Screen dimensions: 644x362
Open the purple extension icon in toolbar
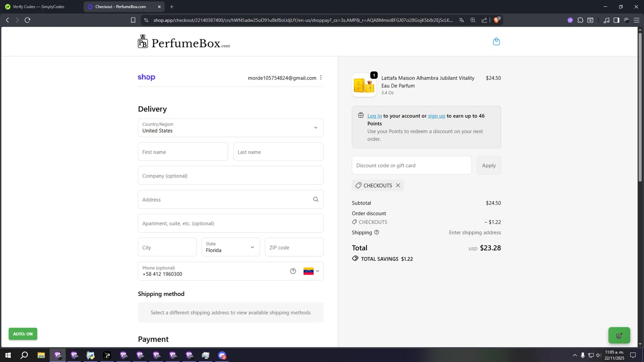(x=570, y=20)
